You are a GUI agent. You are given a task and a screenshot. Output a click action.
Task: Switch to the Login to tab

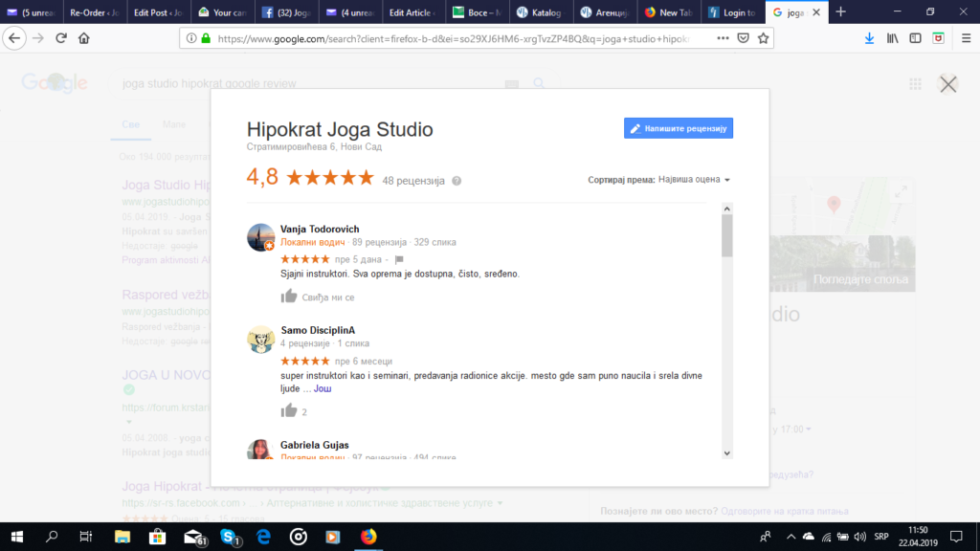click(x=732, y=11)
